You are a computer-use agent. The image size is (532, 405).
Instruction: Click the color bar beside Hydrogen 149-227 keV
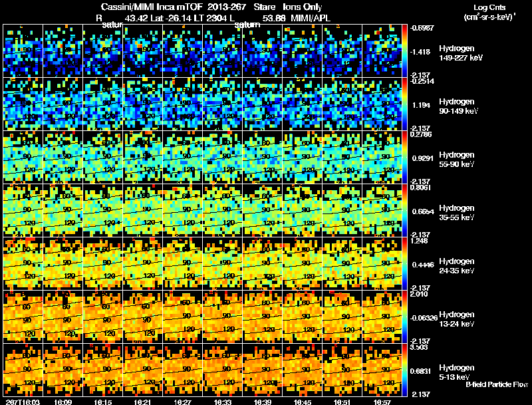click(x=404, y=51)
